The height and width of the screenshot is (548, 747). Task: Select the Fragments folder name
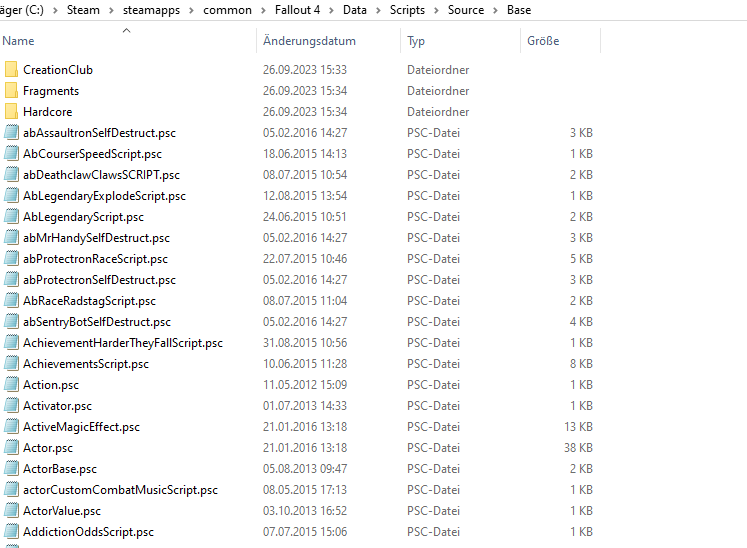pyautogui.click(x=51, y=91)
